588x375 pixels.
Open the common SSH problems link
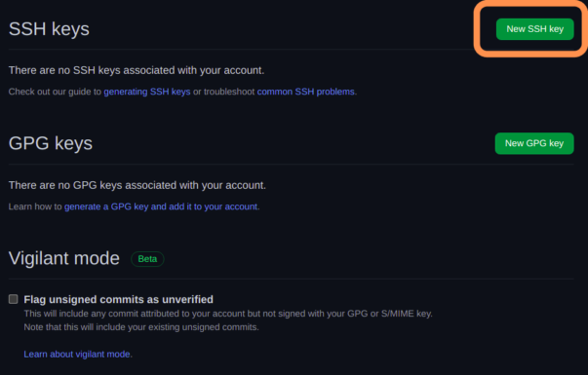(305, 92)
